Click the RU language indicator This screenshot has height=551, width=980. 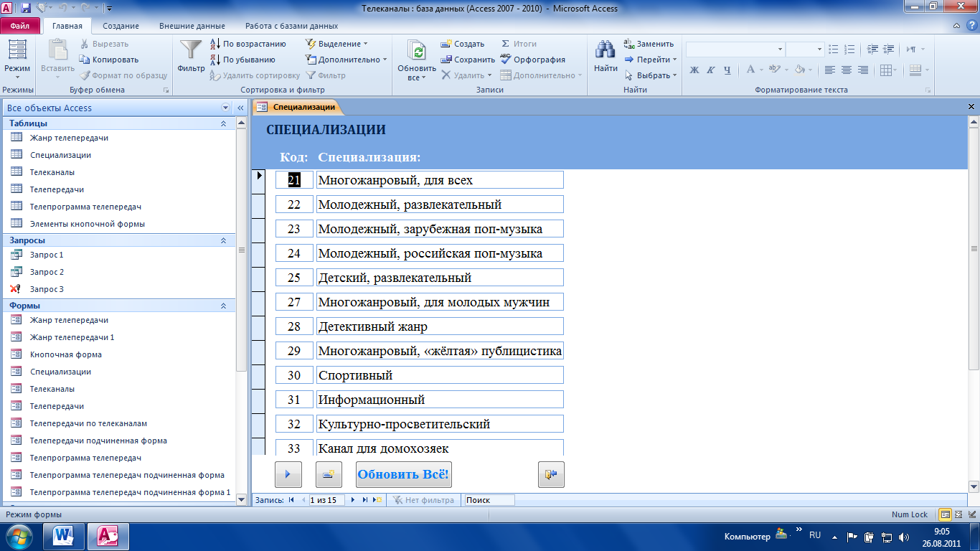point(815,535)
